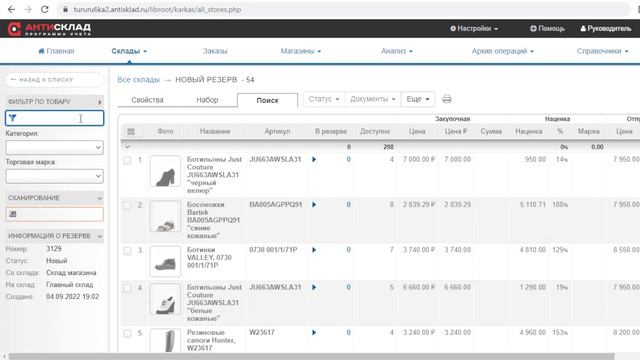Click reserve number 3129
640x360 pixels.
coord(54,249)
